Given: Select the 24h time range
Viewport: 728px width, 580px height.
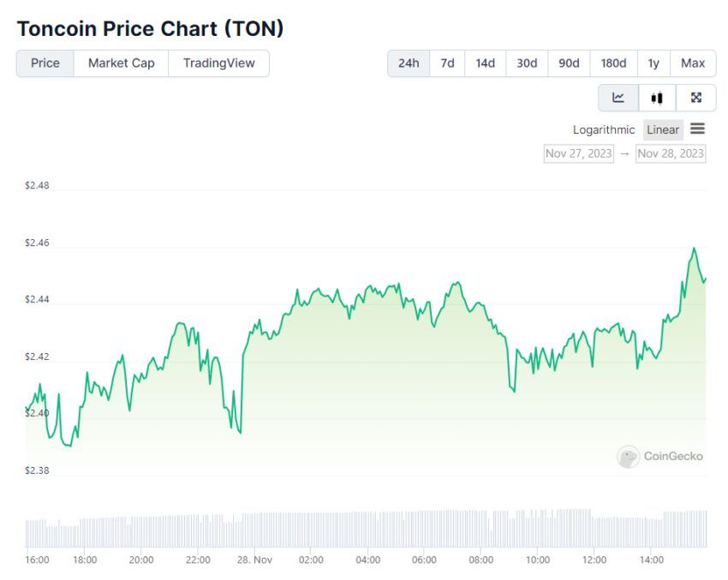Looking at the screenshot, I should click(409, 63).
